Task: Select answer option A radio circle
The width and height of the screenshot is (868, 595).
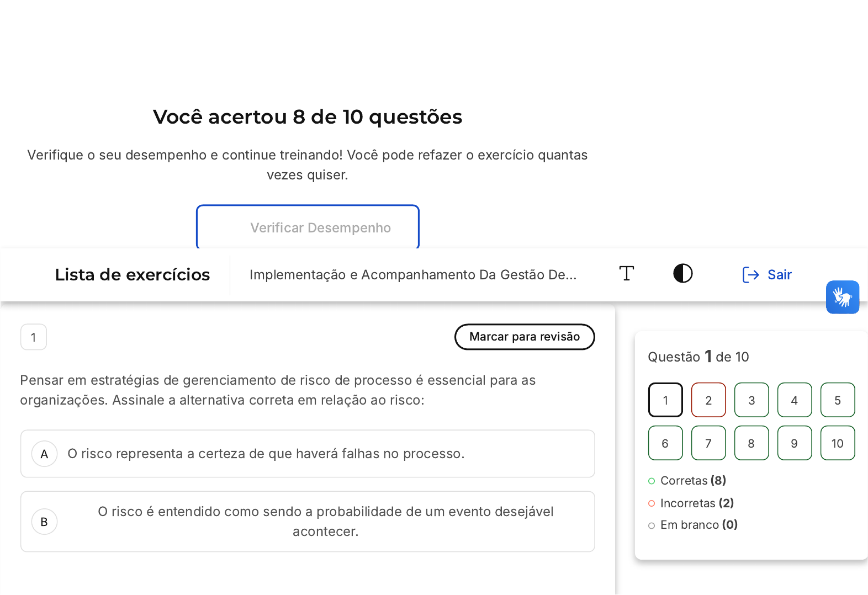Action: click(45, 454)
